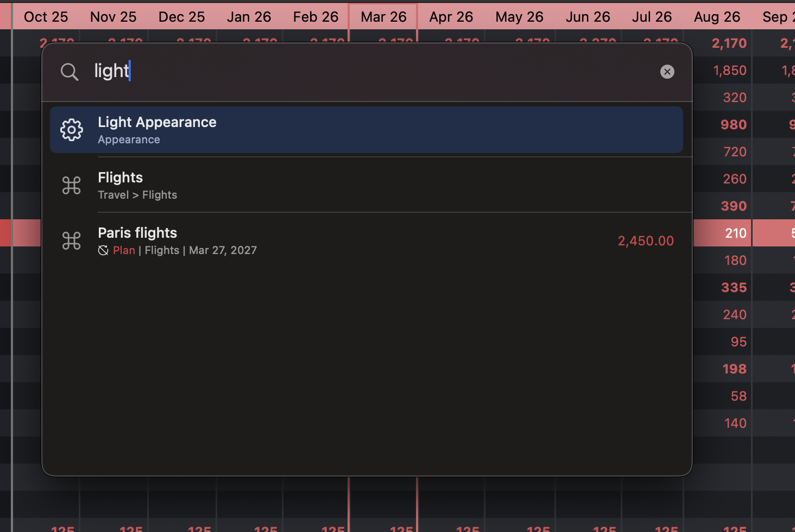Click the command icon beside Paris flights
The width and height of the screenshot is (795, 532).
coord(71,240)
